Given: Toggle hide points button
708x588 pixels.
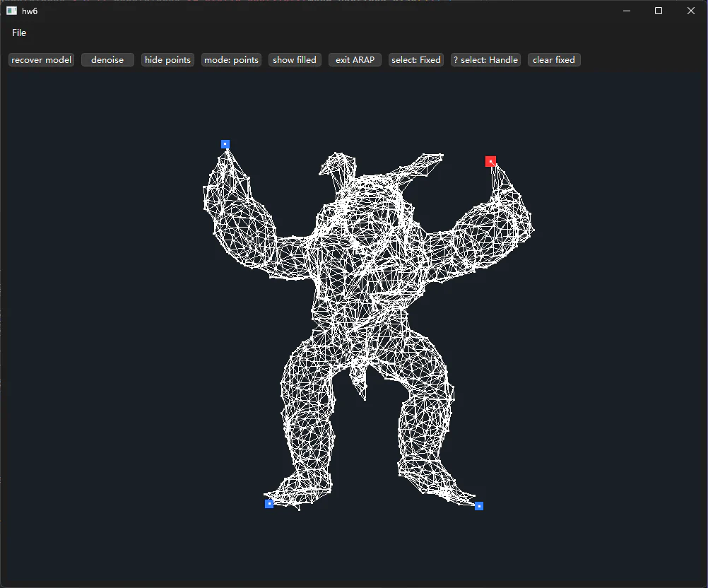Looking at the screenshot, I should 167,59.
